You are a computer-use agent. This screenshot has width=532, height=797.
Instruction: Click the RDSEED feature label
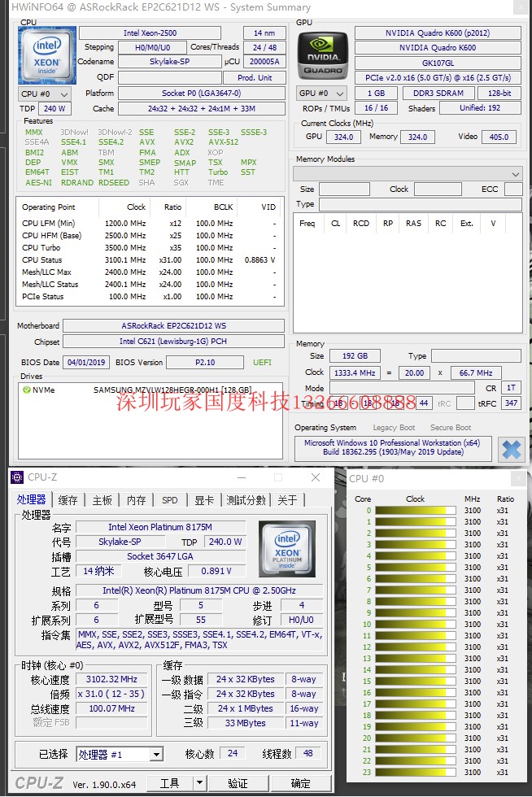pyautogui.click(x=113, y=182)
